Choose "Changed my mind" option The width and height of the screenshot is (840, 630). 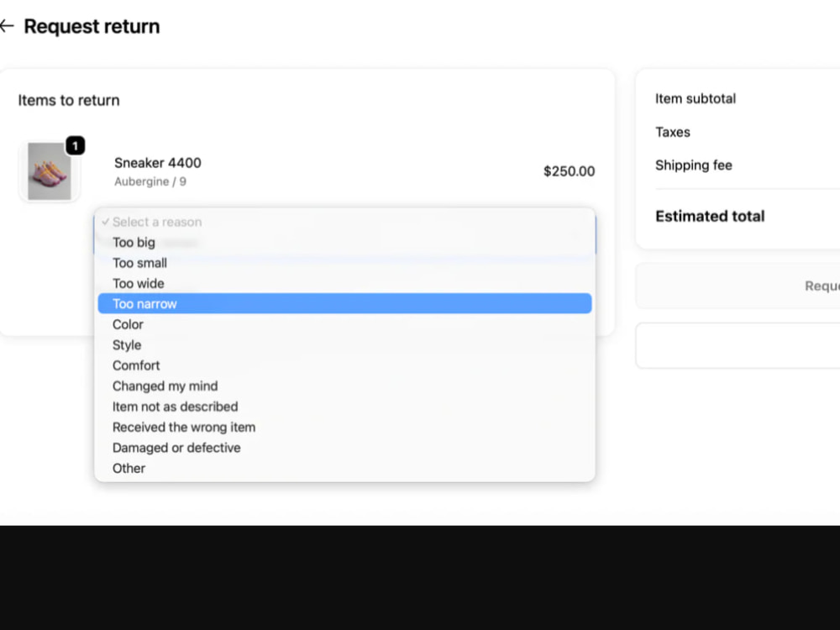pos(344,386)
